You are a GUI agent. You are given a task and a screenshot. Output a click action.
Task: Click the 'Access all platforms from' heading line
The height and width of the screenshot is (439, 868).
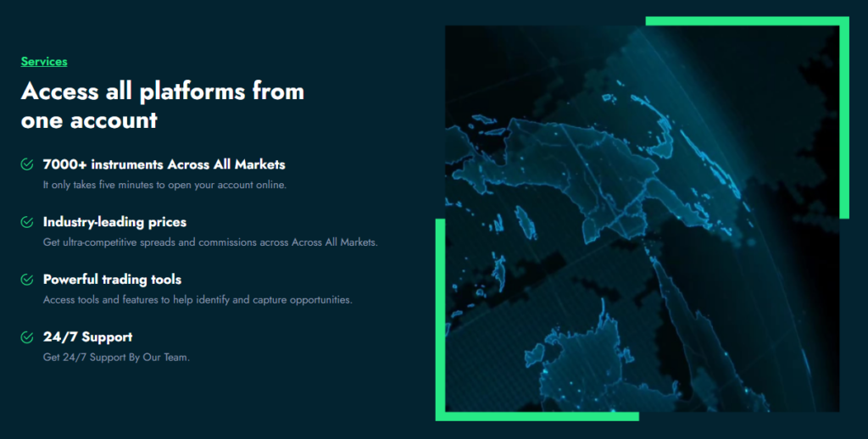(162, 91)
